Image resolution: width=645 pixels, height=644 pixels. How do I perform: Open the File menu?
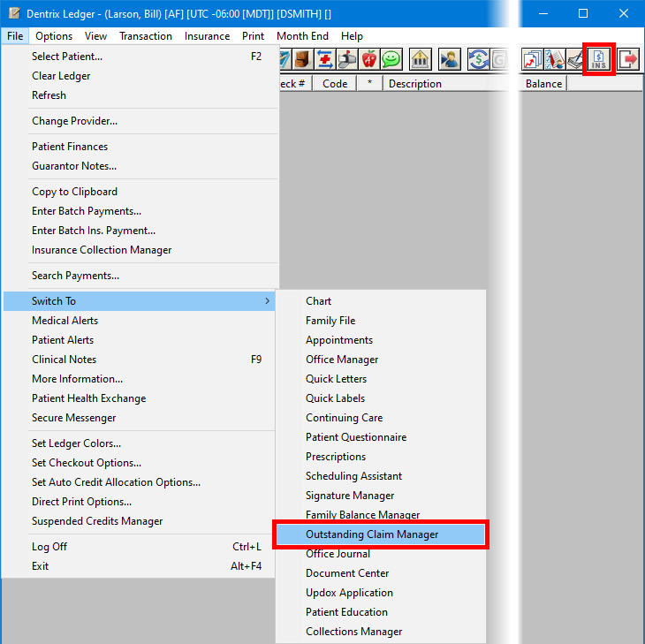15,36
